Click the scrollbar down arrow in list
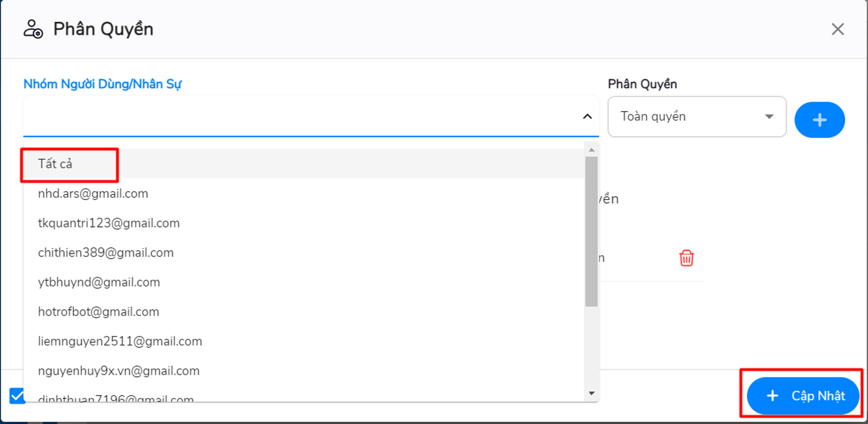Screen dimensions: 868x424 (592, 393)
